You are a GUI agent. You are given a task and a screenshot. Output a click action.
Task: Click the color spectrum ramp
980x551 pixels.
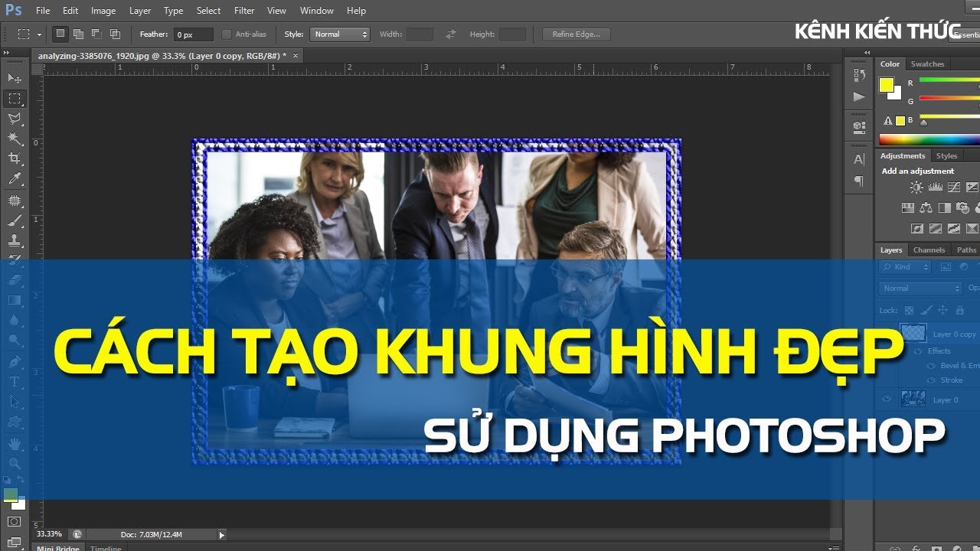pos(929,139)
